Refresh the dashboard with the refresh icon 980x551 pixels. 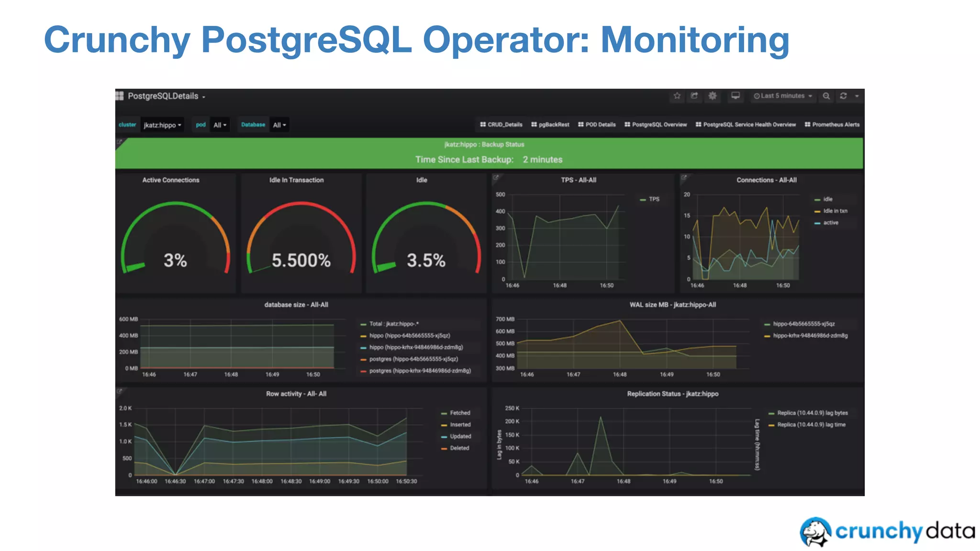(843, 96)
